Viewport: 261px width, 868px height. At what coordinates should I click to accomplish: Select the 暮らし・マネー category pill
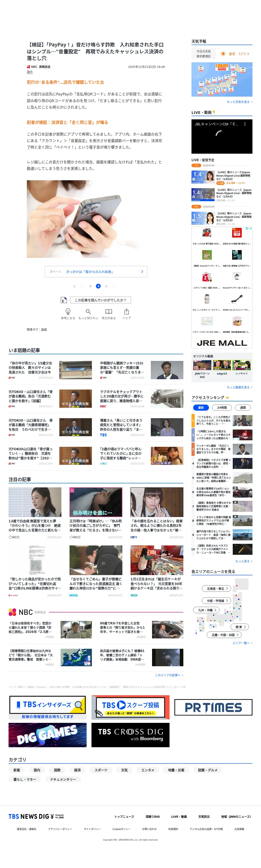[x=25, y=779]
